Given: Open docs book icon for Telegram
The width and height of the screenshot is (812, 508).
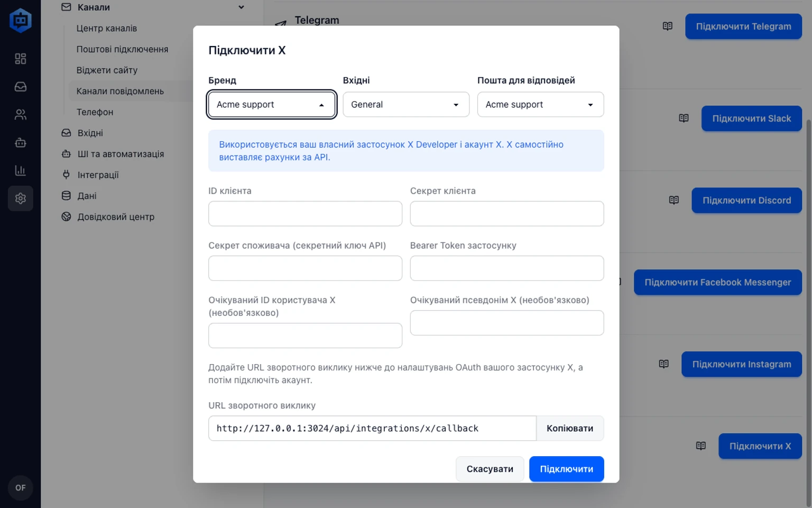Looking at the screenshot, I should coord(668,26).
